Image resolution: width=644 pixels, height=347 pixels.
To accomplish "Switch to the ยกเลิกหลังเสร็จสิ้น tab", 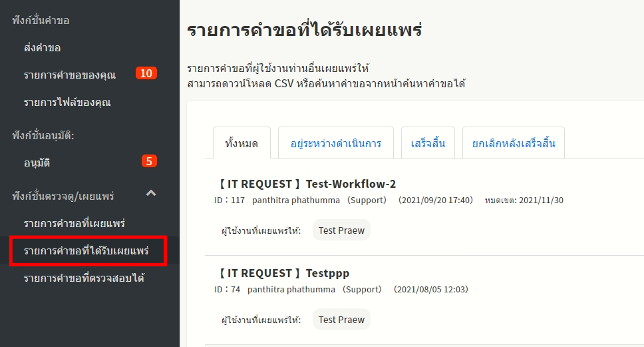I will tap(513, 143).
